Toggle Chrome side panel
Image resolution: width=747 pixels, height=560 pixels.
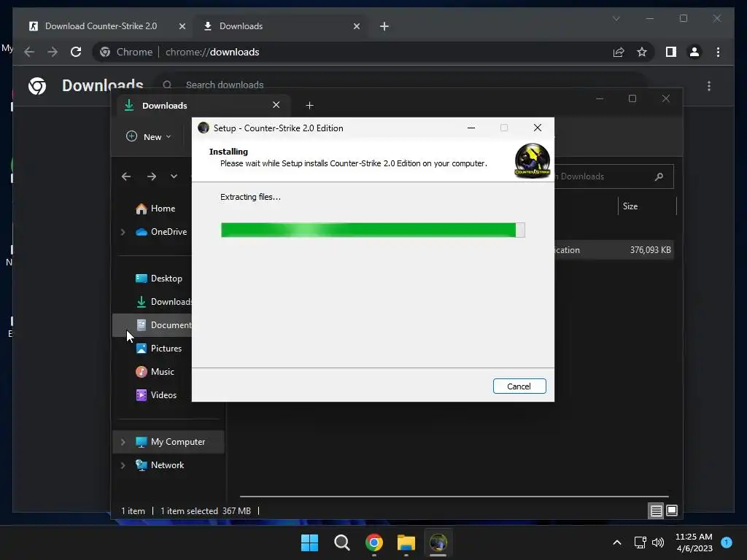click(x=671, y=52)
